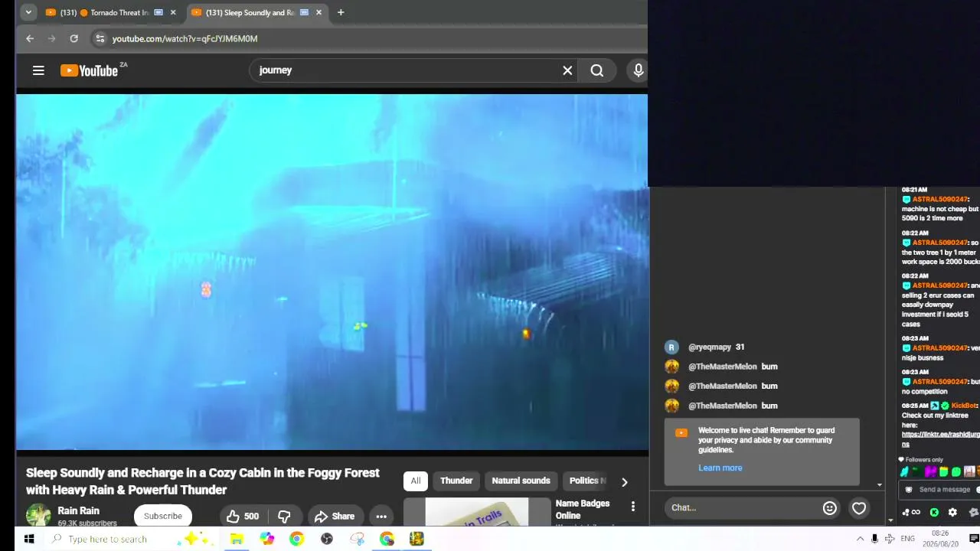Pause the rainy cabin video player
This screenshot has width=980, height=551.
332,272
